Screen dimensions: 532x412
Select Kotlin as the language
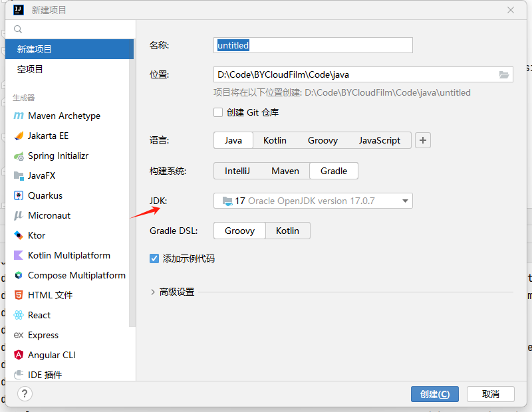click(x=275, y=140)
